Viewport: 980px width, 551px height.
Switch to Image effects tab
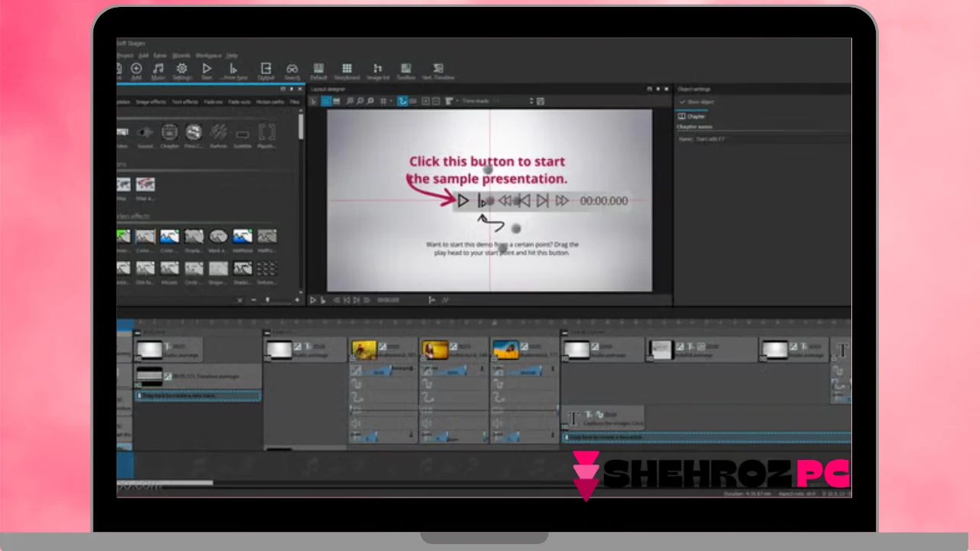151,102
